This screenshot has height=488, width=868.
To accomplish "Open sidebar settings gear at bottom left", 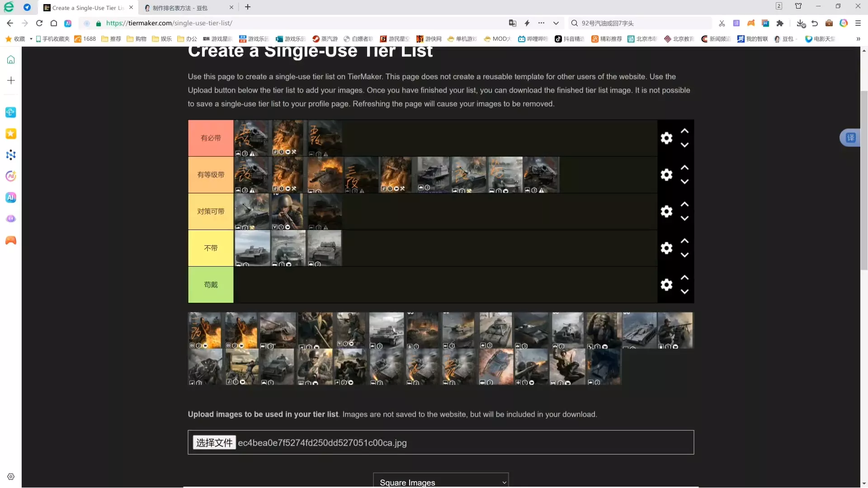I will click(11, 477).
